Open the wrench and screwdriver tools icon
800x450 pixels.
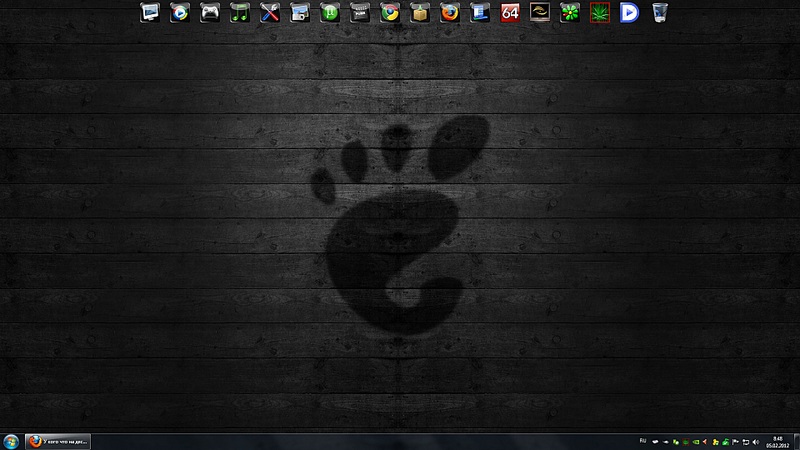click(x=270, y=12)
